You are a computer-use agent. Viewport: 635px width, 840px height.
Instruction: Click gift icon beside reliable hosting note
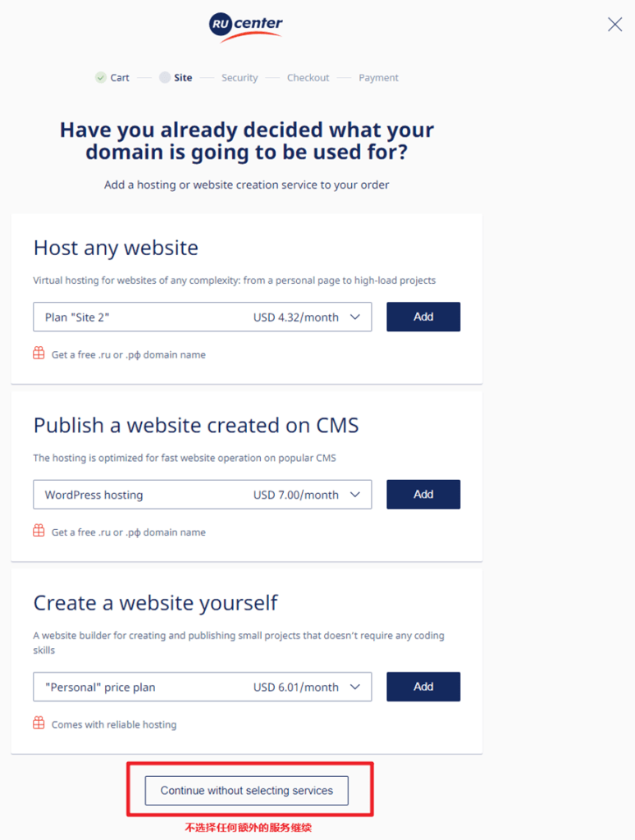pyautogui.click(x=39, y=724)
